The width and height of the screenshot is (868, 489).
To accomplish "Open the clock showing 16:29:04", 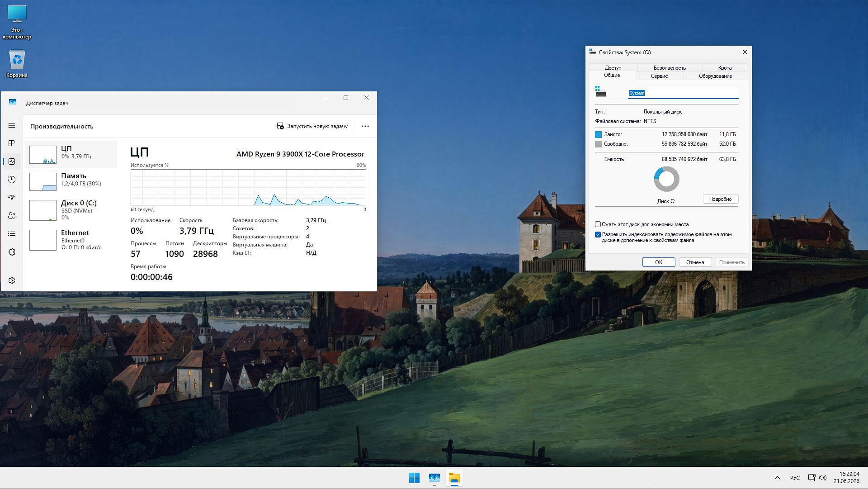I will pyautogui.click(x=846, y=478).
